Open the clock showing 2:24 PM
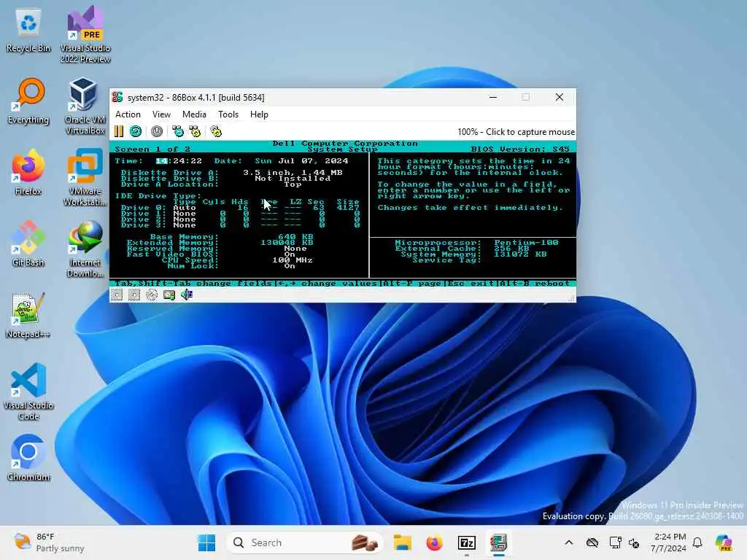The width and height of the screenshot is (747, 560). [670, 542]
